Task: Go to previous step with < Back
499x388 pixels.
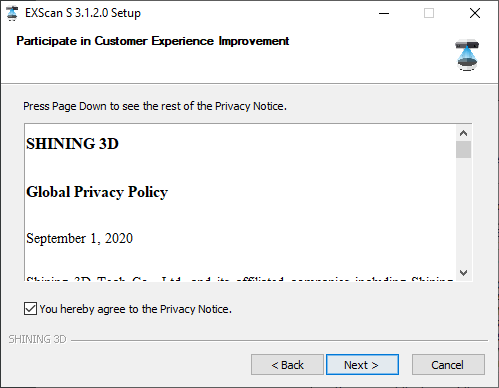Action: click(x=287, y=365)
